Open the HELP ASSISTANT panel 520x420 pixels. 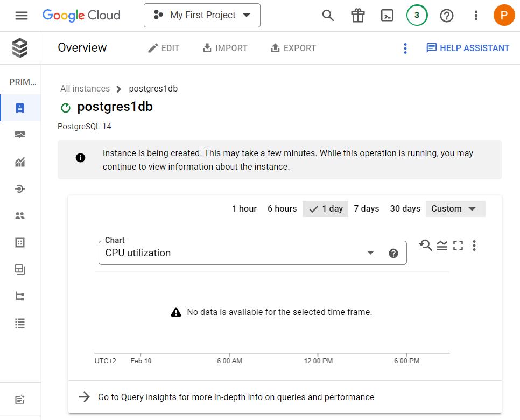click(468, 48)
